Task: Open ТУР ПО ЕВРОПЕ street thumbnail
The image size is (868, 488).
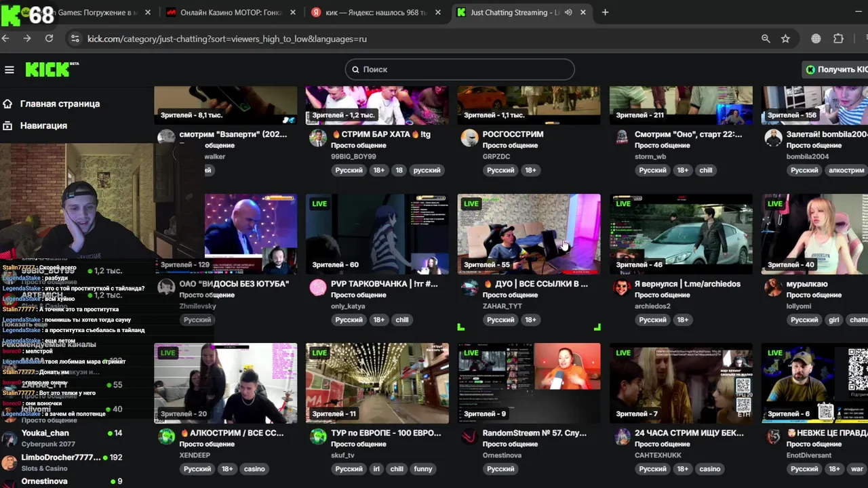Action: tap(377, 383)
